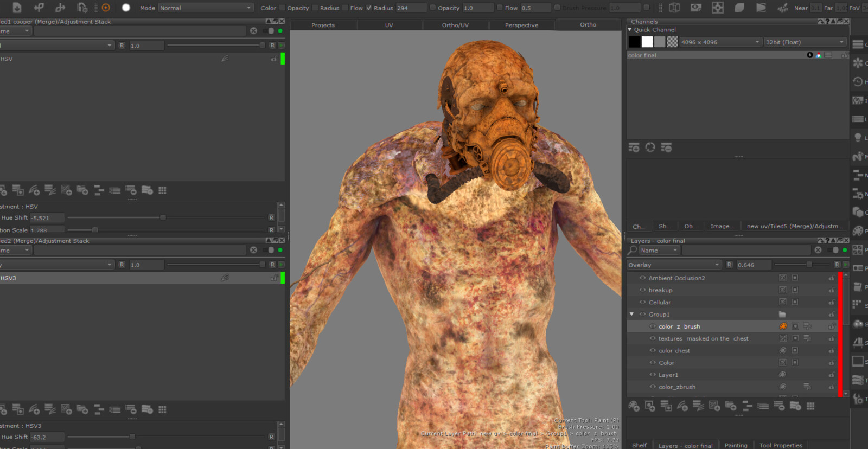This screenshot has width=868, height=449.
Task: Reset Hue Shift -5.521 with its R button
Action: (271, 217)
